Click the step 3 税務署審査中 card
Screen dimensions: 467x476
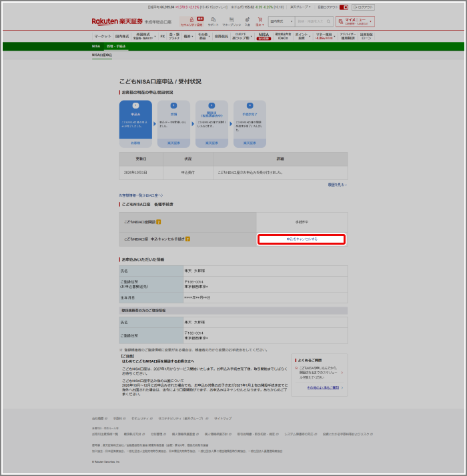coord(211,124)
